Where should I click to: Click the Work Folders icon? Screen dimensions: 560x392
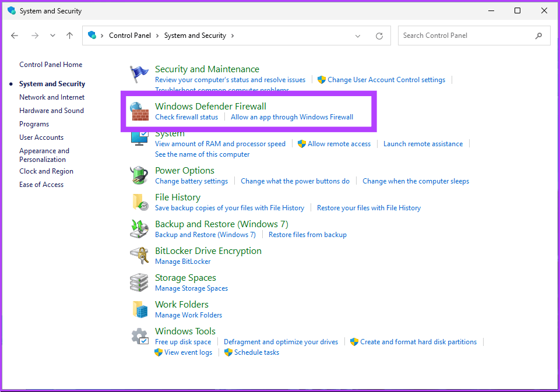coord(140,309)
